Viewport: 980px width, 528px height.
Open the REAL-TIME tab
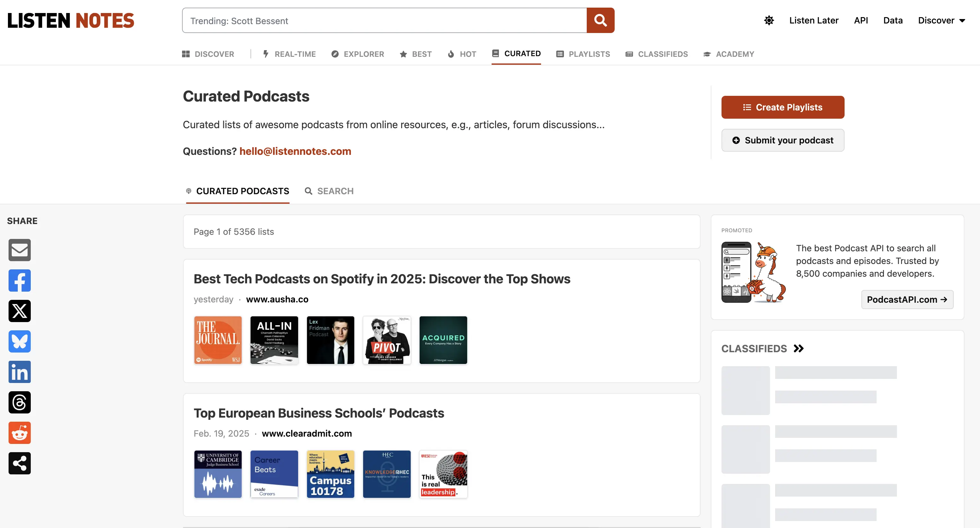(290, 54)
